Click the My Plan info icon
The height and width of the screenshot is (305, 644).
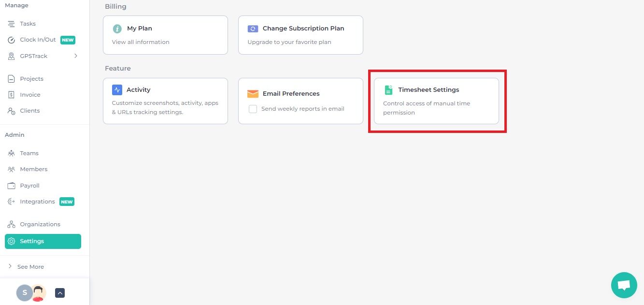117,29
